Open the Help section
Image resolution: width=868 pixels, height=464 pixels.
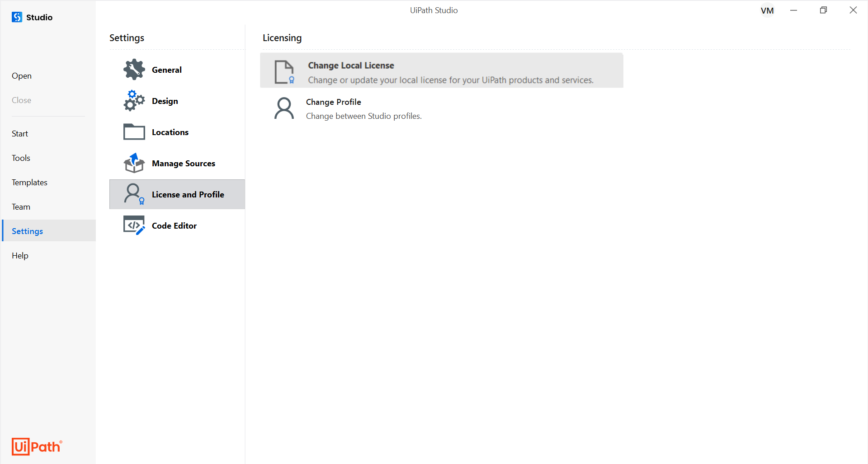click(20, 255)
